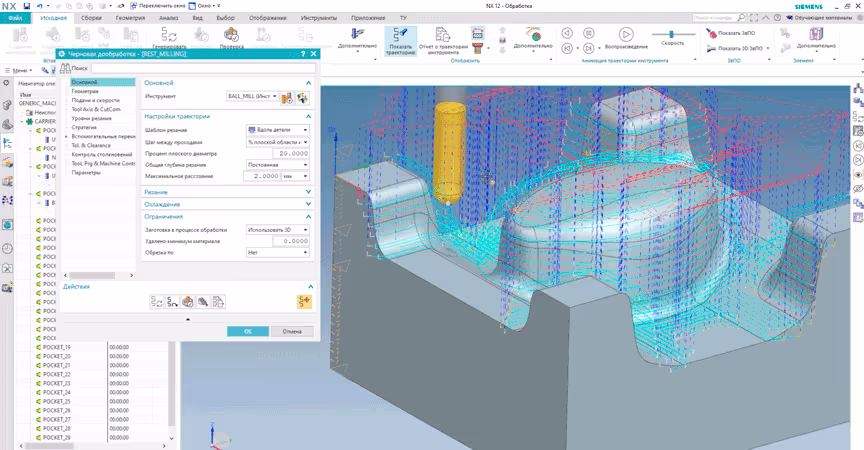The height and width of the screenshot is (450, 864).
Task: Click Generate icon in Действия section
Action: (x=156, y=302)
